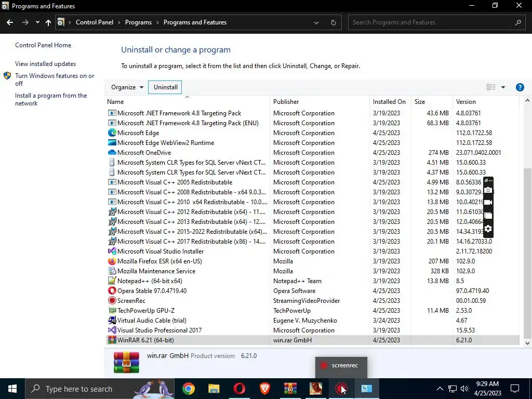Click the Microsoft Visual Studio Installer icon
532x399 pixels.
click(112, 251)
